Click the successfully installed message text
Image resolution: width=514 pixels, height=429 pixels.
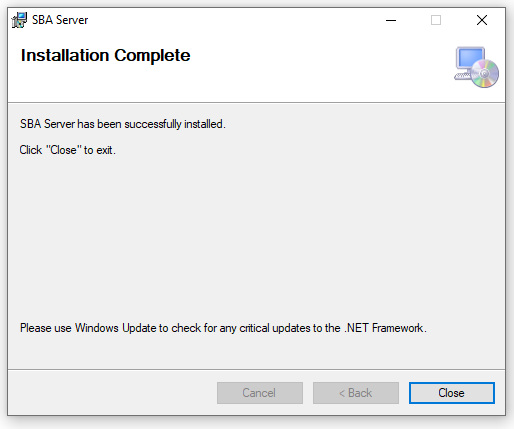pos(123,124)
